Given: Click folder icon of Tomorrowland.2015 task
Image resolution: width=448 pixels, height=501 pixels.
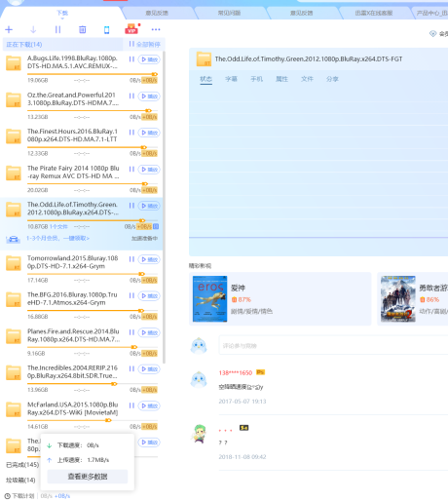Looking at the screenshot, I should point(14,263).
